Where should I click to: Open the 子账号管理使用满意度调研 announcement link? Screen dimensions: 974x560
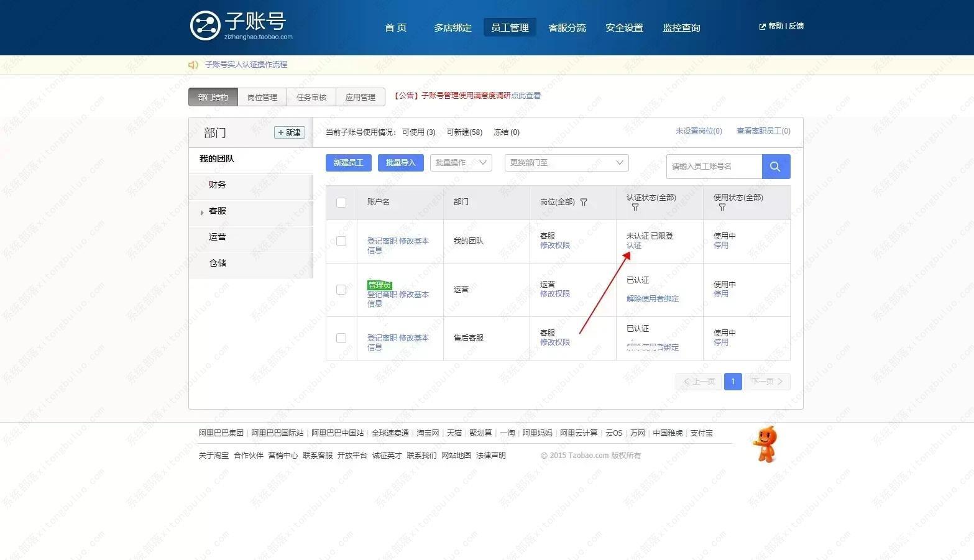pyautogui.click(x=467, y=96)
